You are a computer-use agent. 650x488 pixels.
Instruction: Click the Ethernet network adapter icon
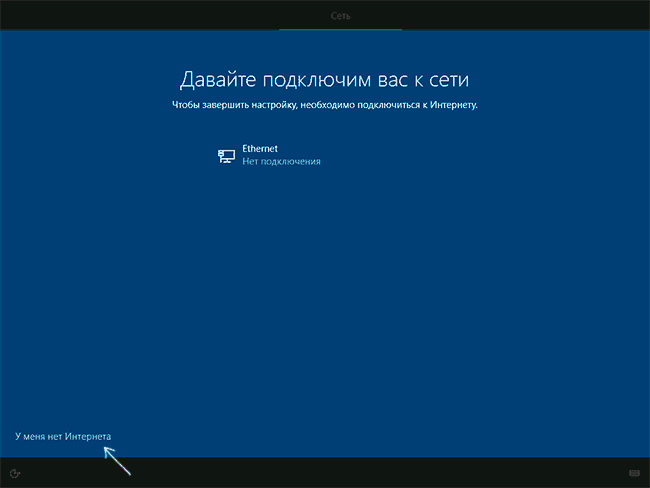[227, 155]
